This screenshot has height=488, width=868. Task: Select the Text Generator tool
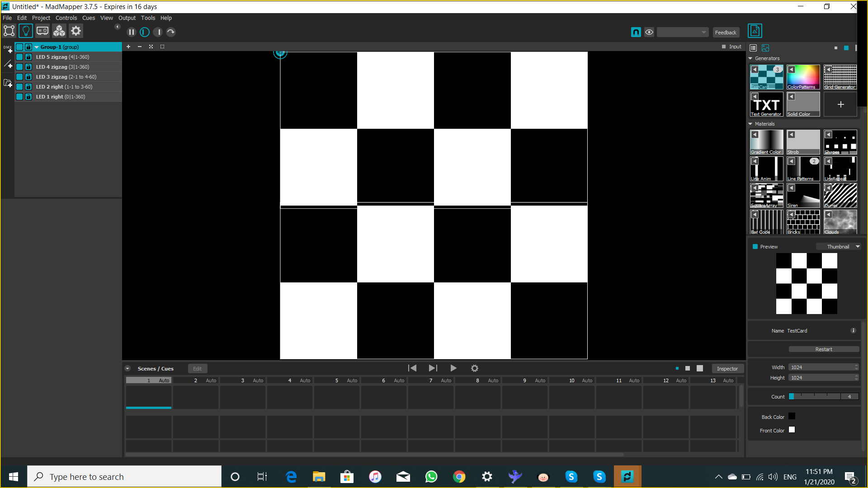[767, 104]
